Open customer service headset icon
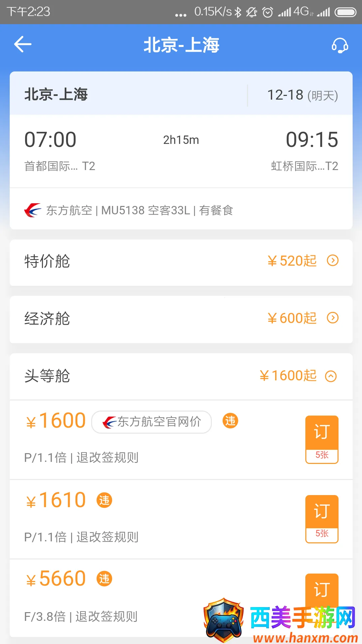The image size is (362, 644). click(340, 45)
